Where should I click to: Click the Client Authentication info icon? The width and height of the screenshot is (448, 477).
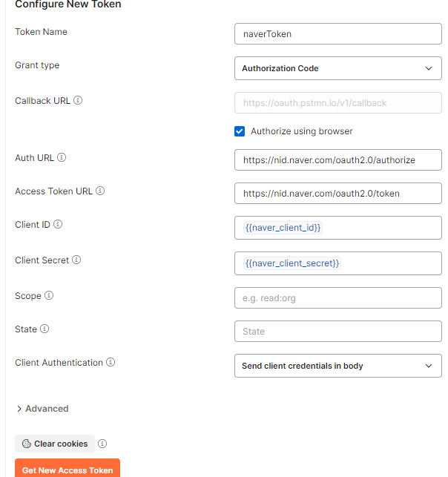(x=111, y=362)
